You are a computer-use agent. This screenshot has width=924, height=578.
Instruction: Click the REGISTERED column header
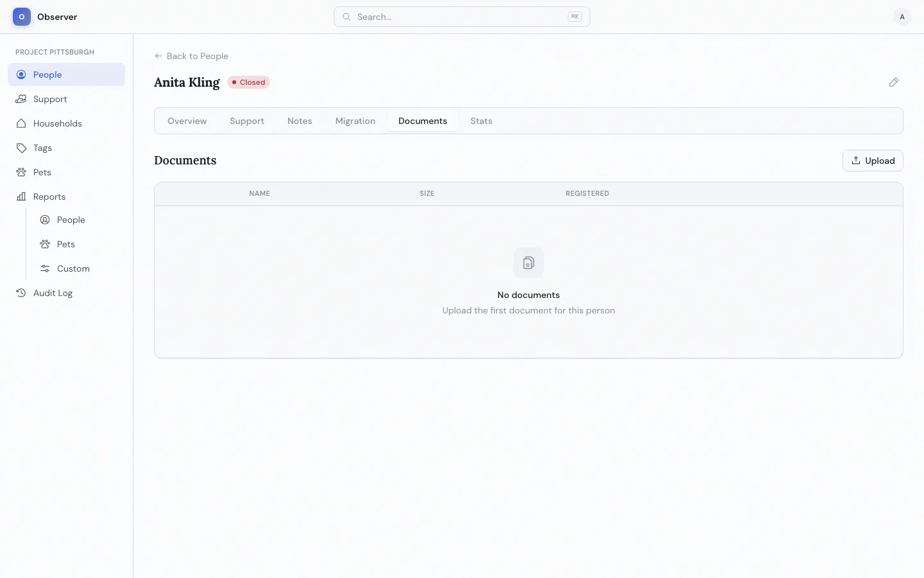(x=587, y=193)
